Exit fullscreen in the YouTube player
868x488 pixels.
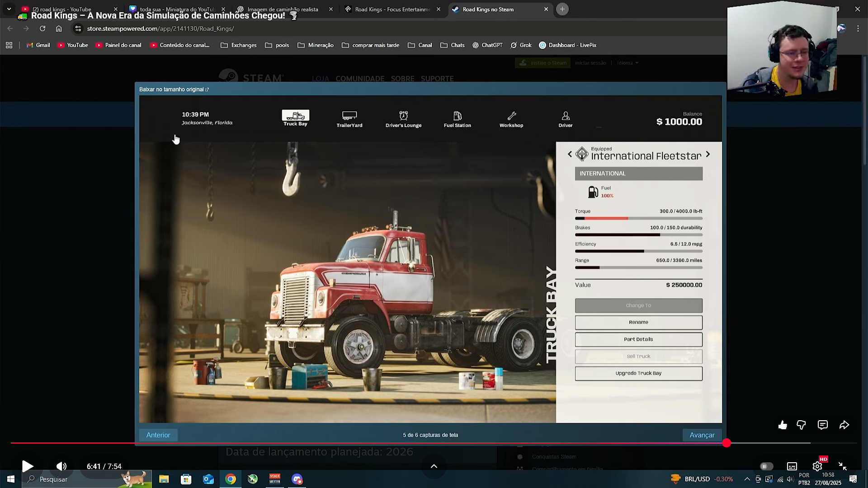pos(843,466)
